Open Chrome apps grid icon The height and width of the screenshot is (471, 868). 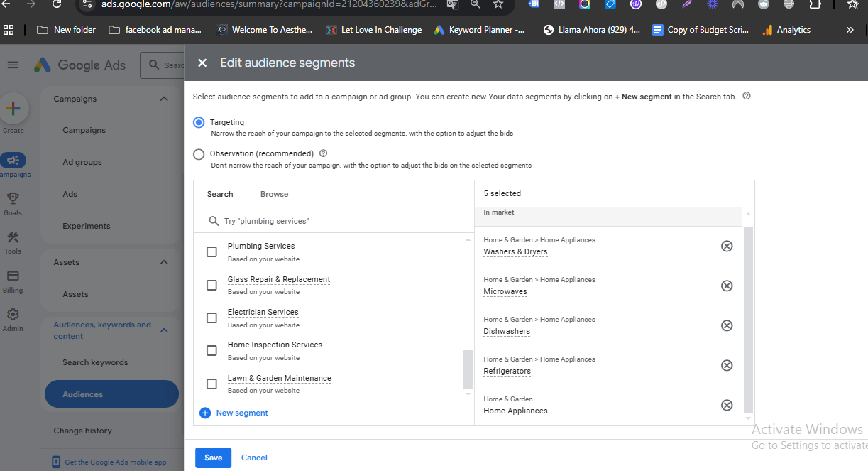(x=9, y=30)
